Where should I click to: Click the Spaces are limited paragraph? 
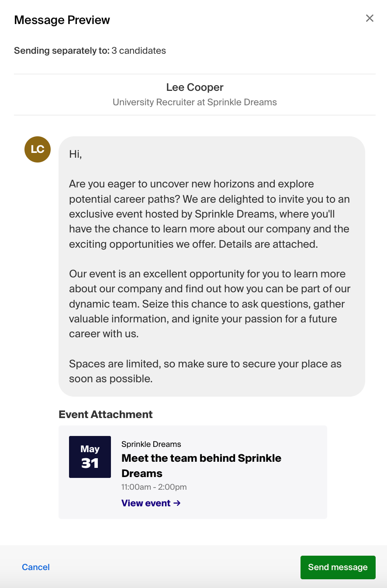tap(205, 371)
